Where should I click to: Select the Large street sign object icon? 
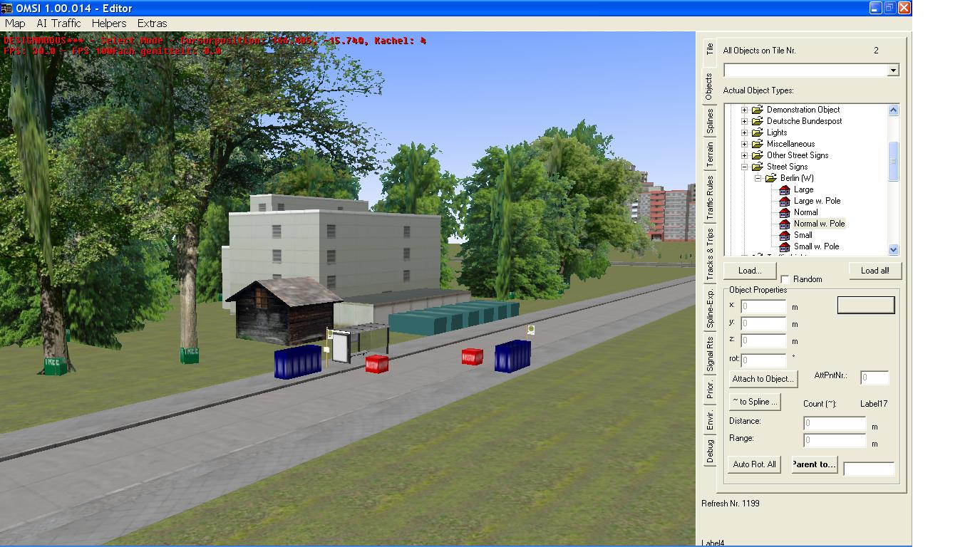(x=785, y=189)
